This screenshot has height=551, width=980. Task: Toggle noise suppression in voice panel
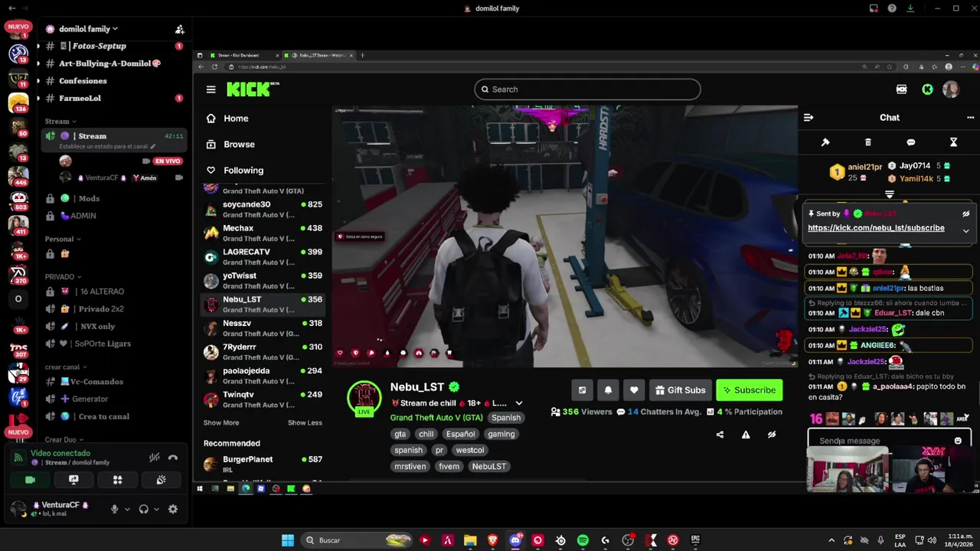point(154,458)
